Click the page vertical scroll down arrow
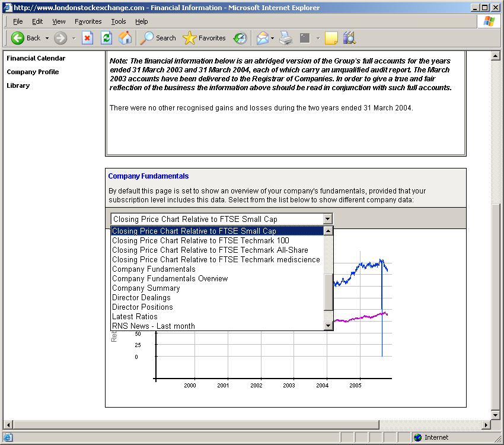The image size is (504, 445). (x=496, y=415)
